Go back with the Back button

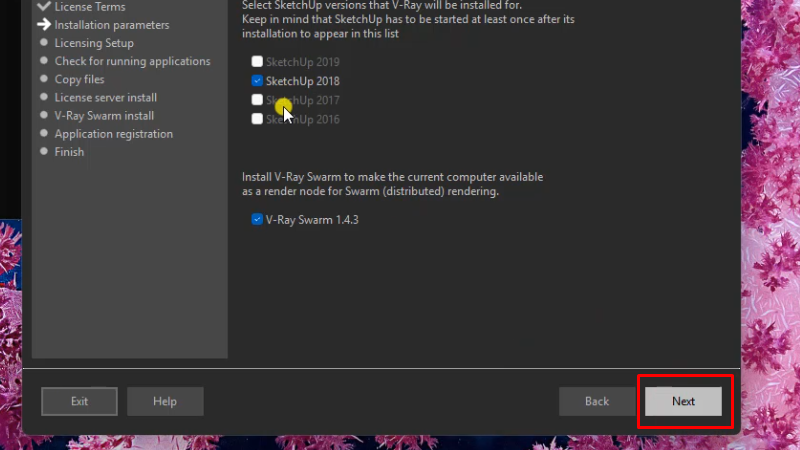pyautogui.click(x=597, y=402)
